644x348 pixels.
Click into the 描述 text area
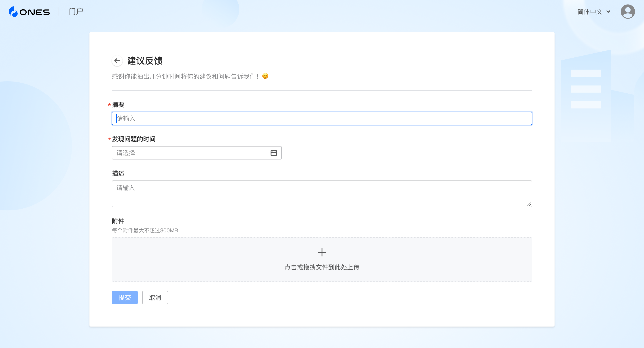pyautogui.click(x=322, y=194)
